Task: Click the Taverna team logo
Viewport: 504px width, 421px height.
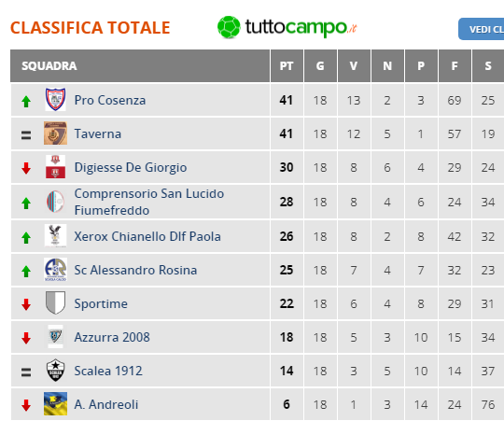Action: point(55,133)
